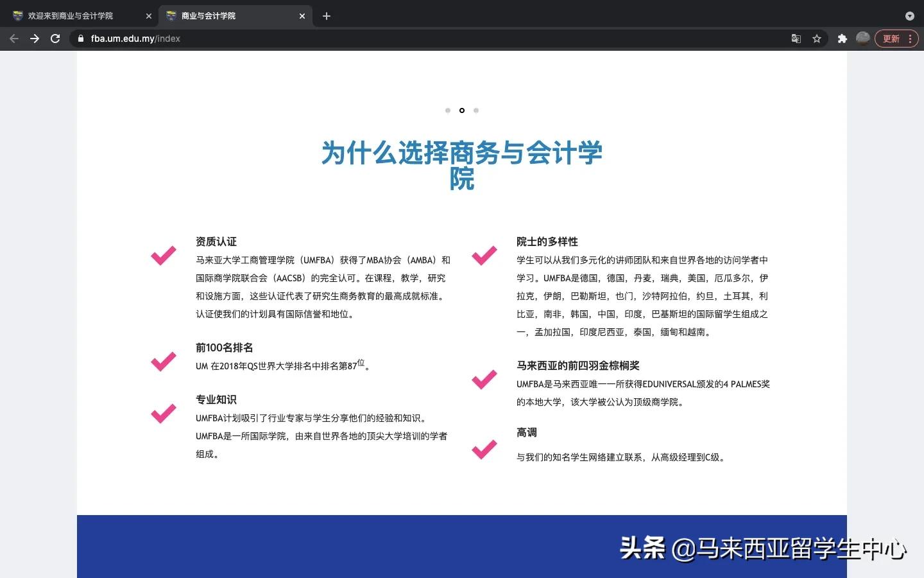This screenshot has width=924, height=578.
Task: Bookmark this page with star icon
Action: pyautogui.click(x=817, y=39)
